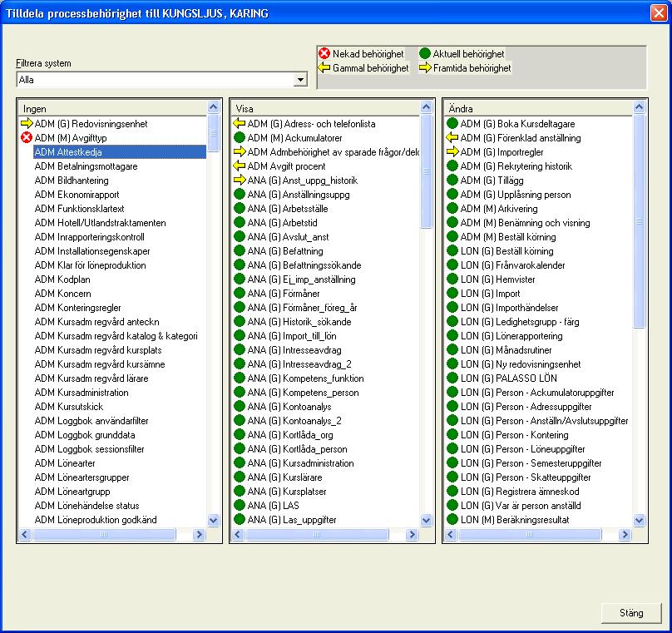Click the yellow arrow icon beside ADM (G) Redovisningsenhet

click(27, 123)
